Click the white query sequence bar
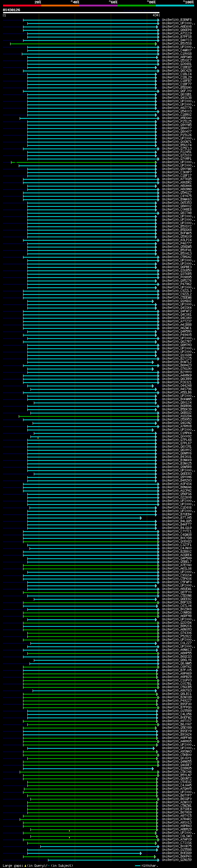The width and height of the screenshot is (197, 868). point(81,12)
